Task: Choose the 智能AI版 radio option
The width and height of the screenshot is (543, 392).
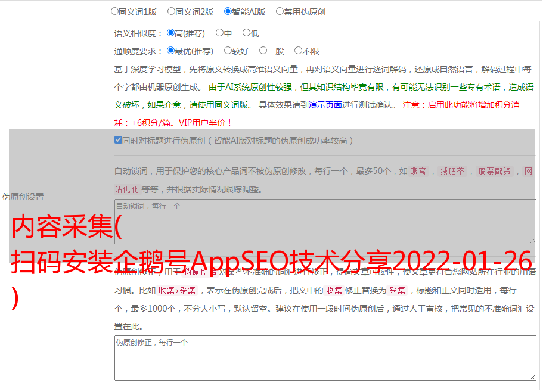Action: click(228, 11)
